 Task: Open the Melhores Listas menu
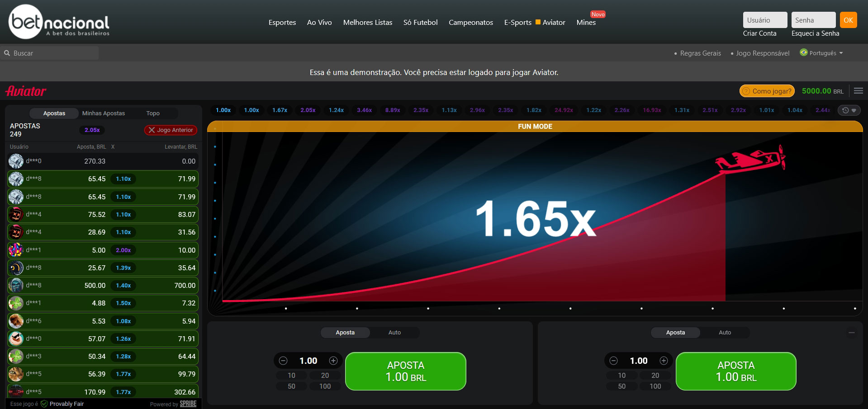[368, 22]
